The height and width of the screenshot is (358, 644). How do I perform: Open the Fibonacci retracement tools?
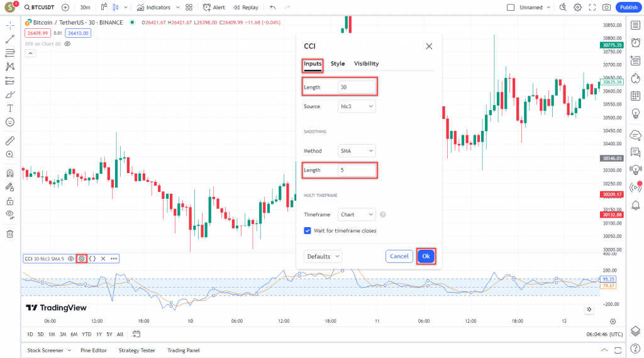coord(10,53)
